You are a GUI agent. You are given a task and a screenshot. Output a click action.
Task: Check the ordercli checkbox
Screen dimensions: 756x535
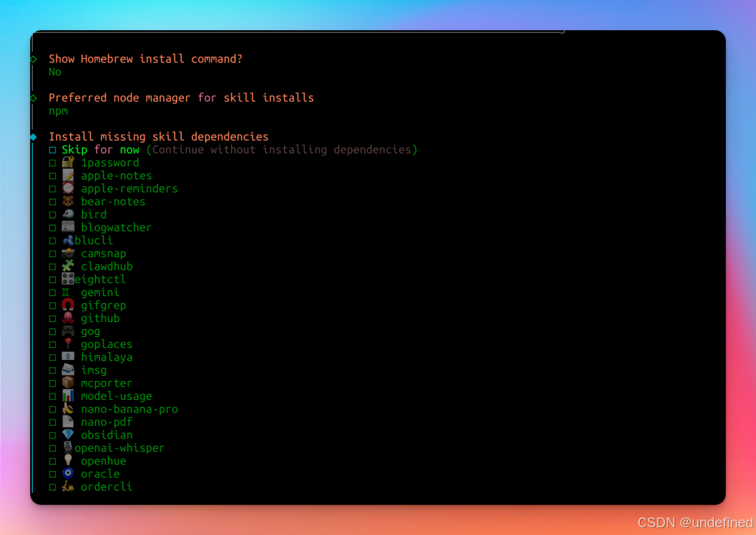pos(52,487)
